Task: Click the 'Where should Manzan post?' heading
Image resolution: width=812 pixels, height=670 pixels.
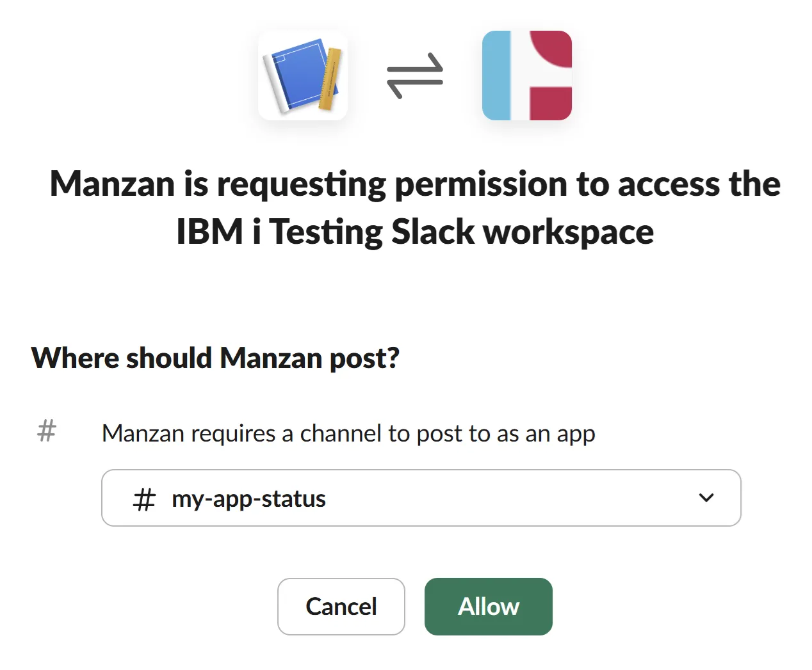Action: pyautogui.click(x=216, y=358)
